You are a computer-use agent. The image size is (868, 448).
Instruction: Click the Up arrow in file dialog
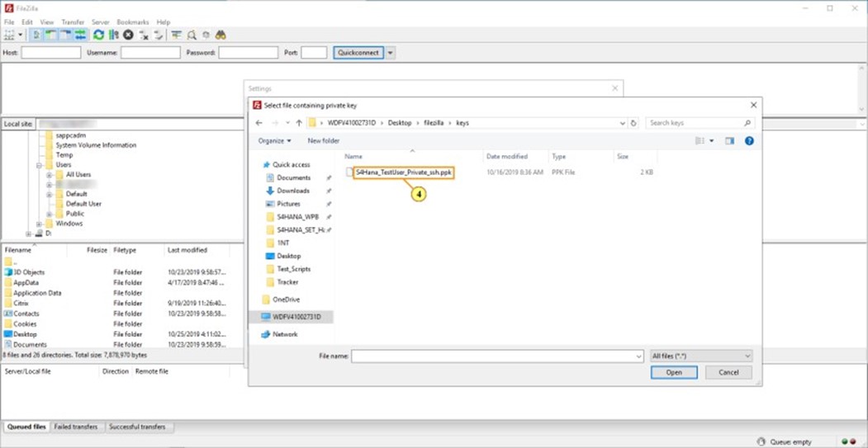pos(299,123)
